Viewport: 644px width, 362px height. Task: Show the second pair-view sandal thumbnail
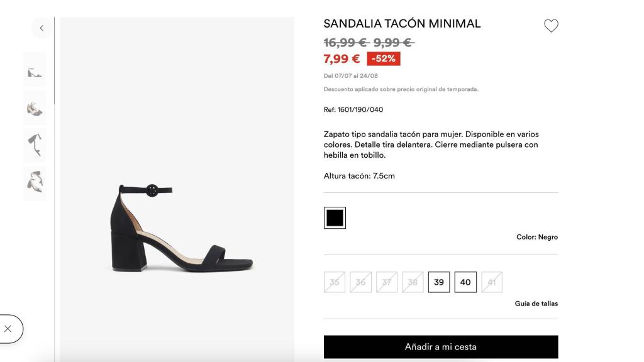coord(35,107)
